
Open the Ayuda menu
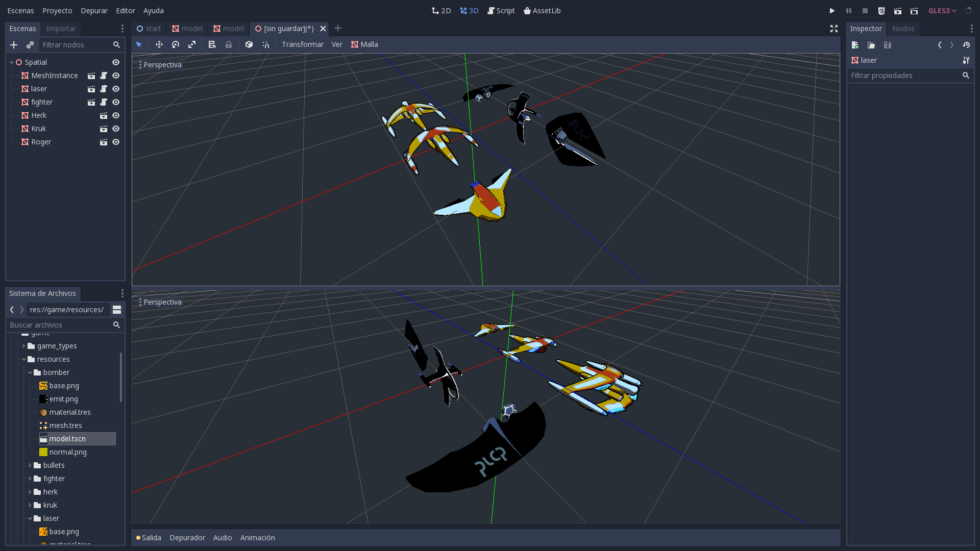[153, 11]
